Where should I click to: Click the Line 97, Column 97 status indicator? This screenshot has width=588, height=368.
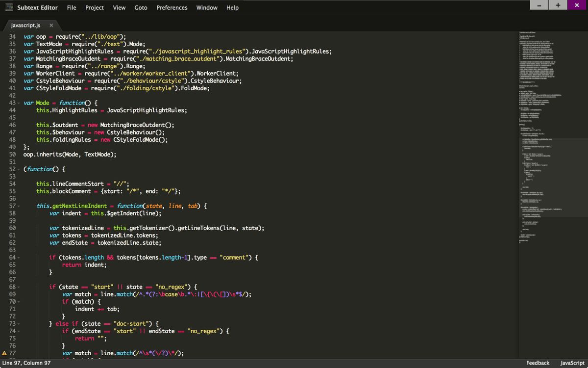(x=27, y=363)
